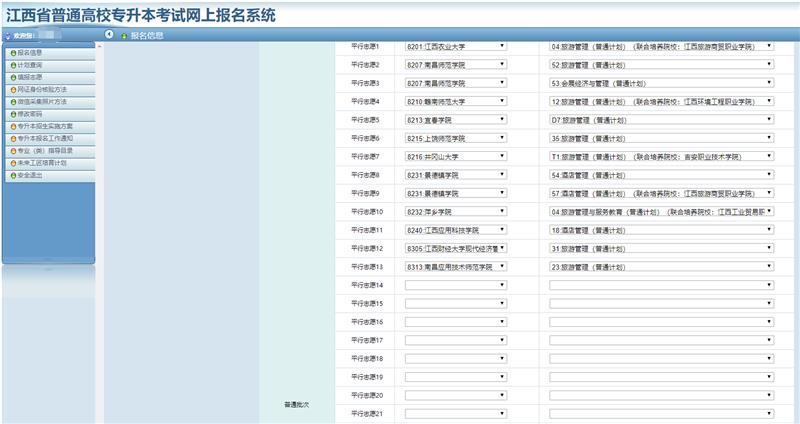Open the empty school dropdown for 平行志愿14
Viewport: 800px width, 424px height.
coord(456,285)
